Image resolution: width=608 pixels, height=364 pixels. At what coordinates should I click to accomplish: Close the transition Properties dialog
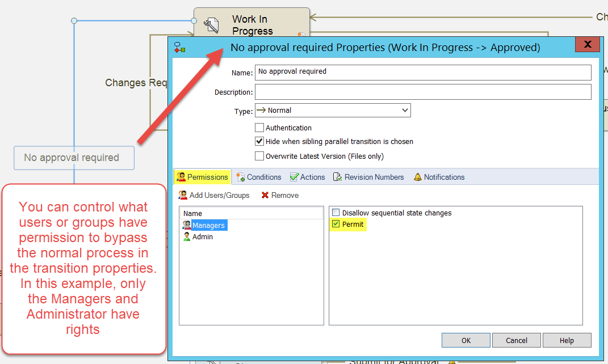pos(588,44)
